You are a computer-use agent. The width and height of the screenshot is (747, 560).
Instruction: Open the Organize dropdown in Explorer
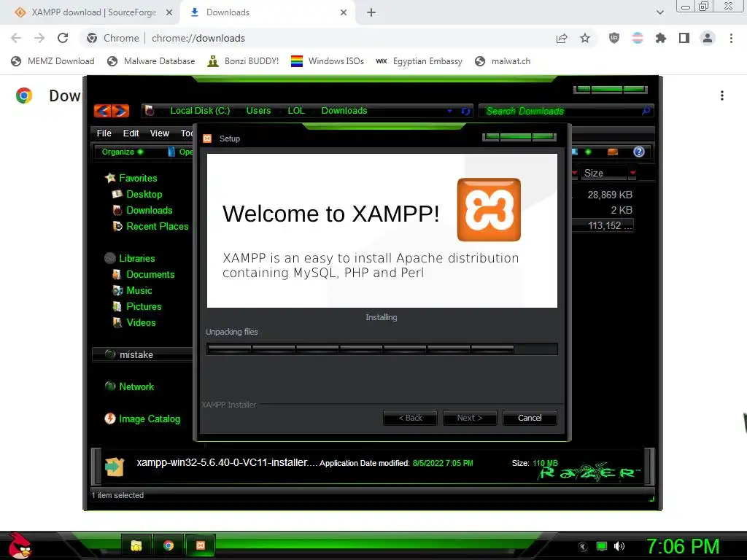tap(122, 152)
